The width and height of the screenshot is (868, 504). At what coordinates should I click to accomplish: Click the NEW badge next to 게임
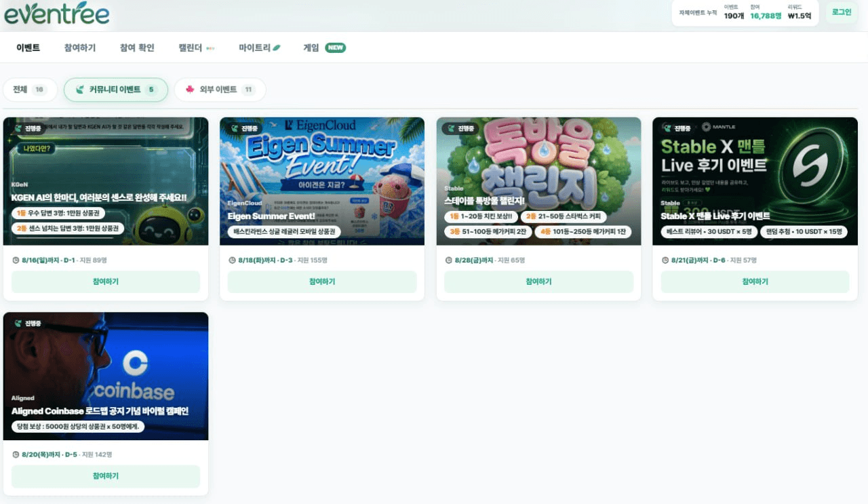click(335, 47)
